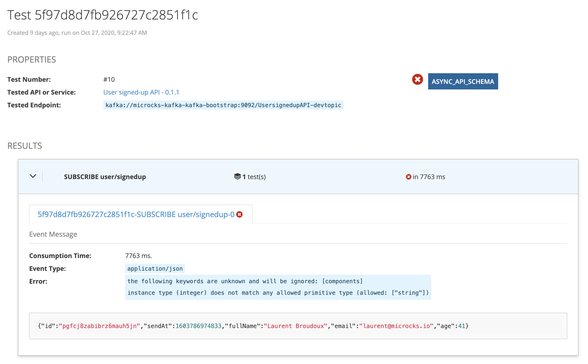Click the tested Kafka endpoint URL
Screen dimensions: 588x364
coord(223,105)
